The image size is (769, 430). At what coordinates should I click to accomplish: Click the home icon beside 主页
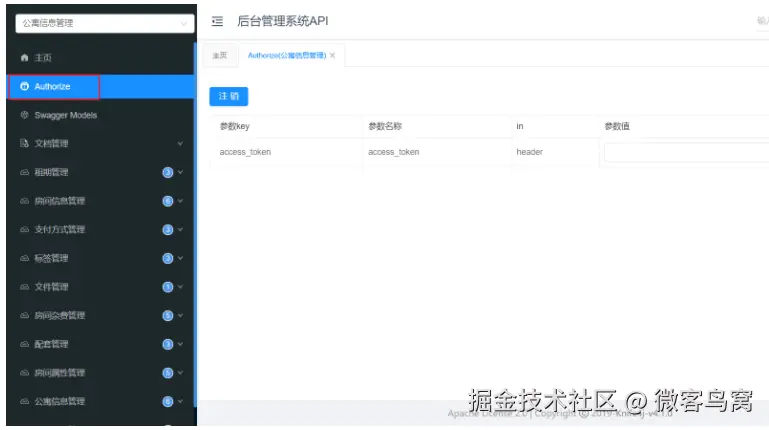[25, 58]
